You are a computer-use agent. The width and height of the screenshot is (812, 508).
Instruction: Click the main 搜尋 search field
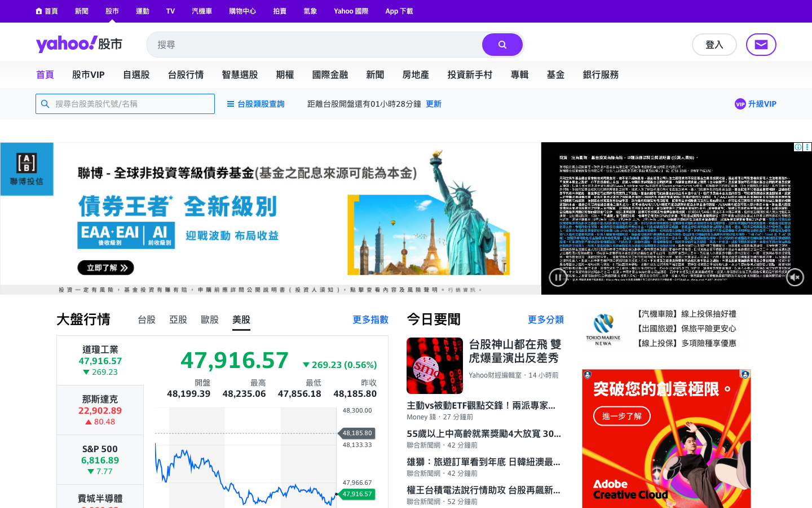coord(314,45)
